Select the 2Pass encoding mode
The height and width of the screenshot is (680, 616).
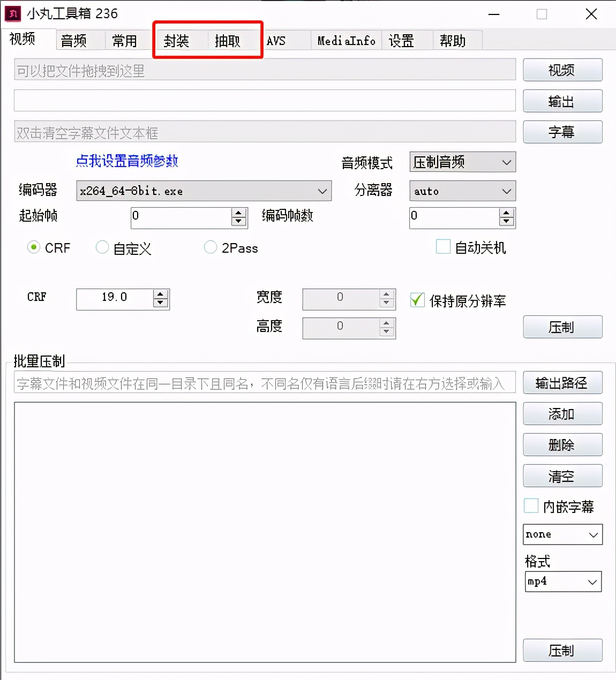click(x=211, y=247)
